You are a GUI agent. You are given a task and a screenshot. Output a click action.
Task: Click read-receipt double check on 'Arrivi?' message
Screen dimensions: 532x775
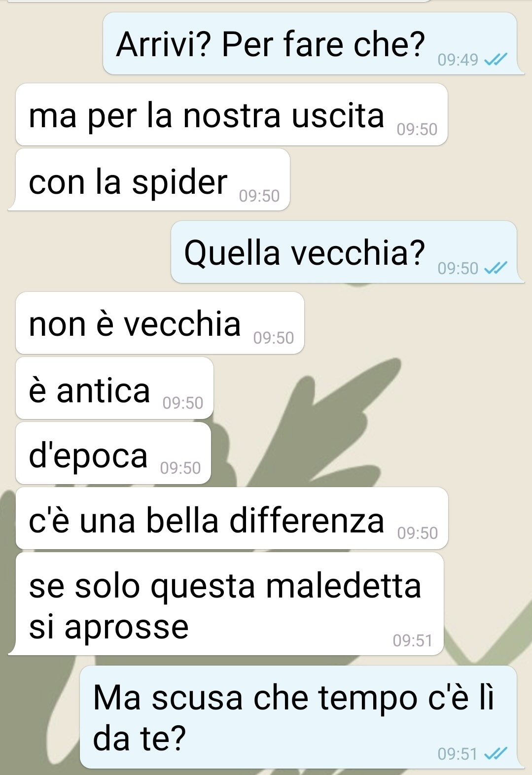[495, 60]
